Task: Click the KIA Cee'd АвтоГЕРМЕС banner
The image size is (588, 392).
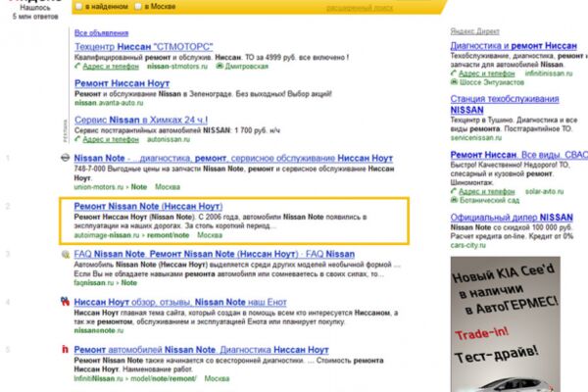Action: point(506,324)
